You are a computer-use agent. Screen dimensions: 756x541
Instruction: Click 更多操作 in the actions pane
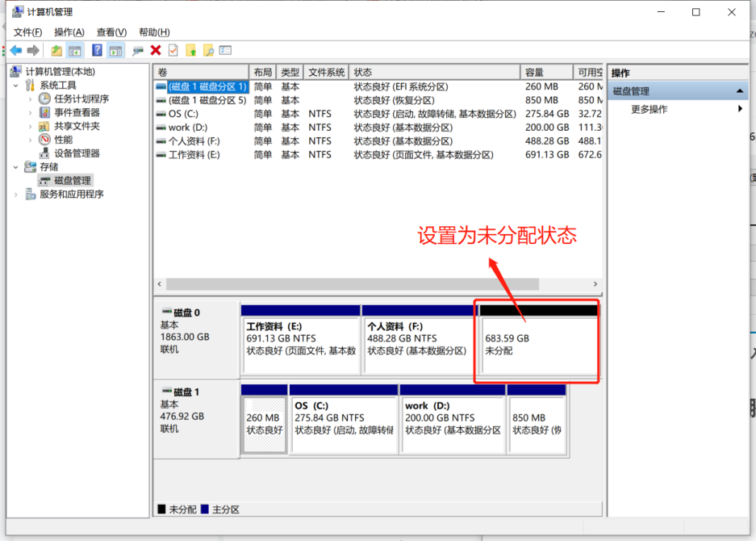click(649, 109)
